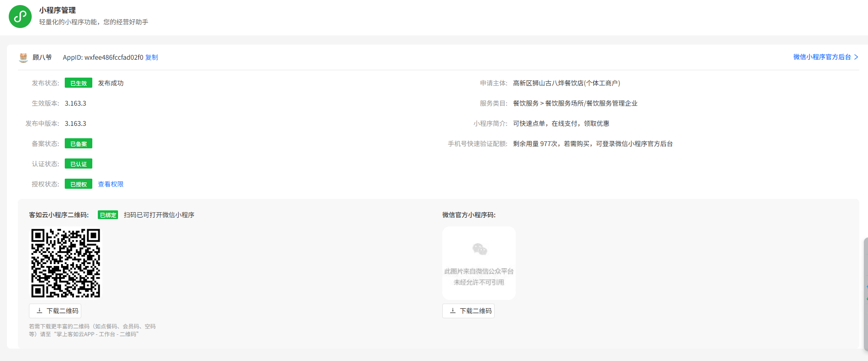Click the 餐饮服务 category value text
The height and width of the screenshot is (361, 868).
[x=575, y=103]
